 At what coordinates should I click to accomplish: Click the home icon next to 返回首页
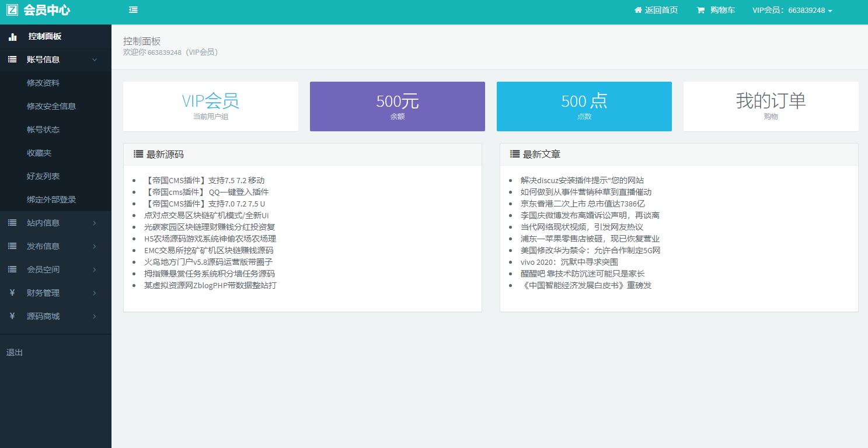point(638,10)
